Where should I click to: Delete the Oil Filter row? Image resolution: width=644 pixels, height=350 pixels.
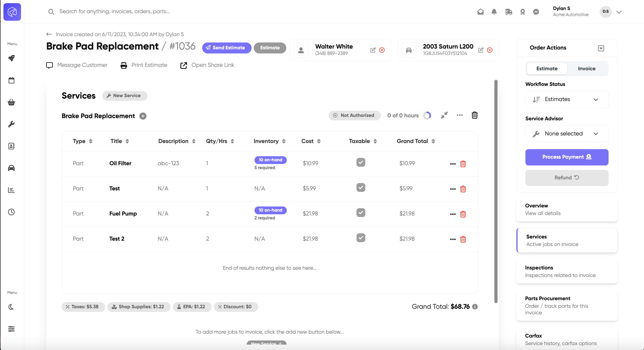pos(463,164)
